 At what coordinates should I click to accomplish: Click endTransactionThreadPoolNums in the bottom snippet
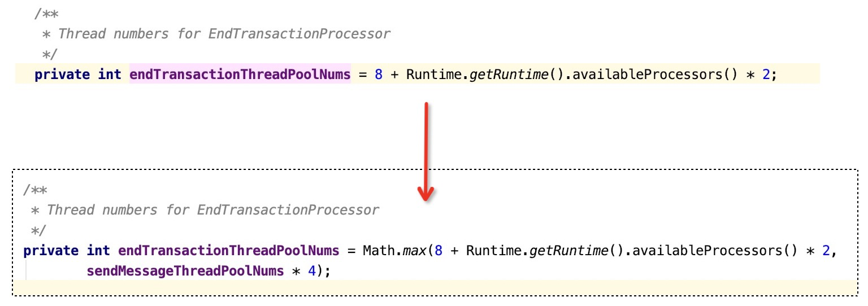[x=229, y=251]
